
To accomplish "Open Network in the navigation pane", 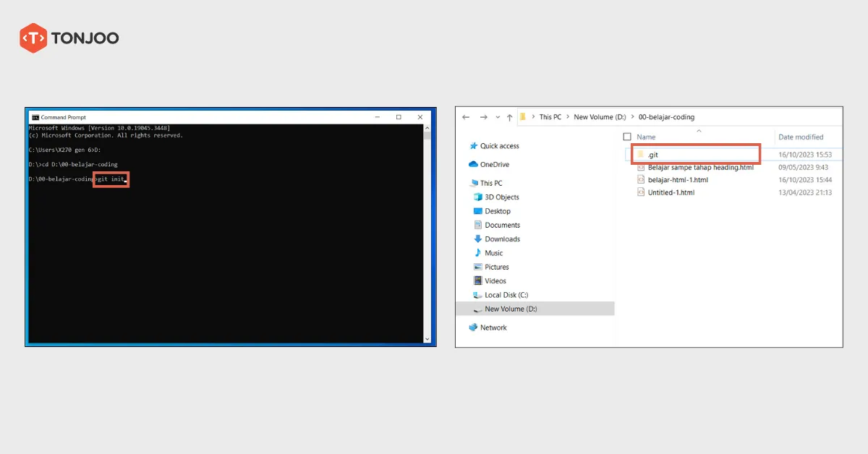I will pyautogui.click(x=493, y=327).
